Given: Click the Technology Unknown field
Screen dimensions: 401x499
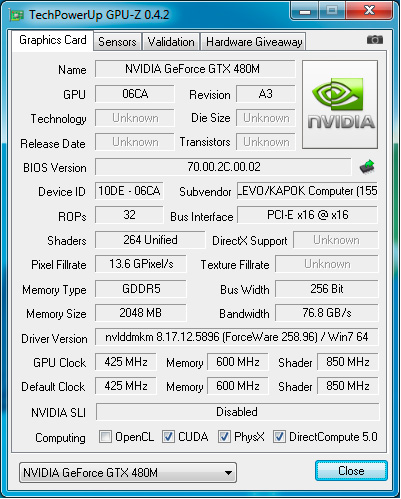Looking at the screenshot, I should pyautogui.click(x=135, y=118).
